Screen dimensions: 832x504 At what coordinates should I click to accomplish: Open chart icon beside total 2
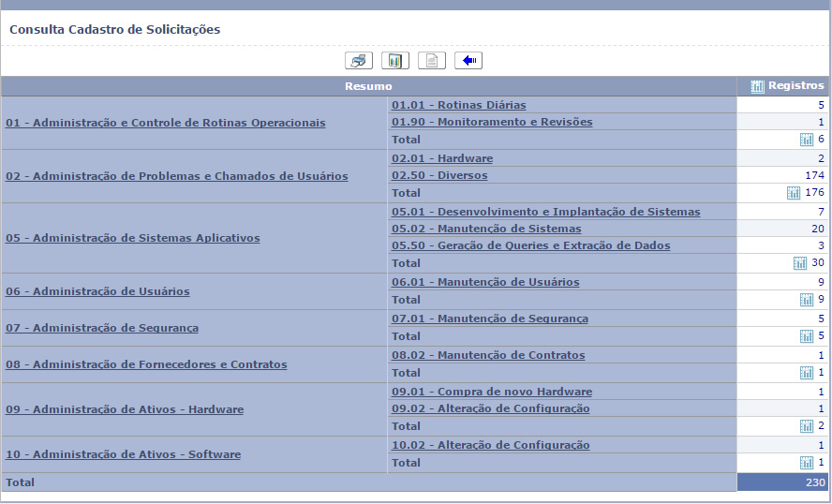[x=807, y=426]
